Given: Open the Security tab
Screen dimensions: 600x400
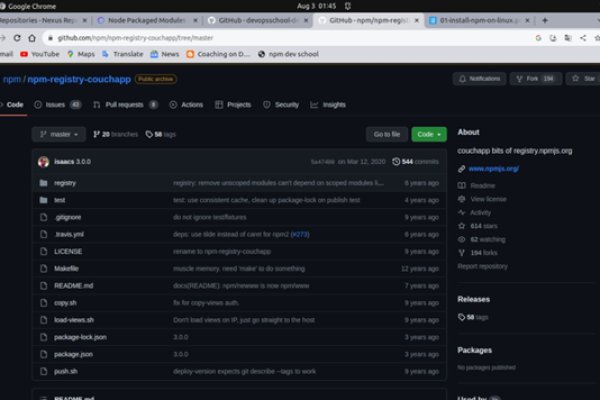Looking at the screenshot, I should coord(281,104).
